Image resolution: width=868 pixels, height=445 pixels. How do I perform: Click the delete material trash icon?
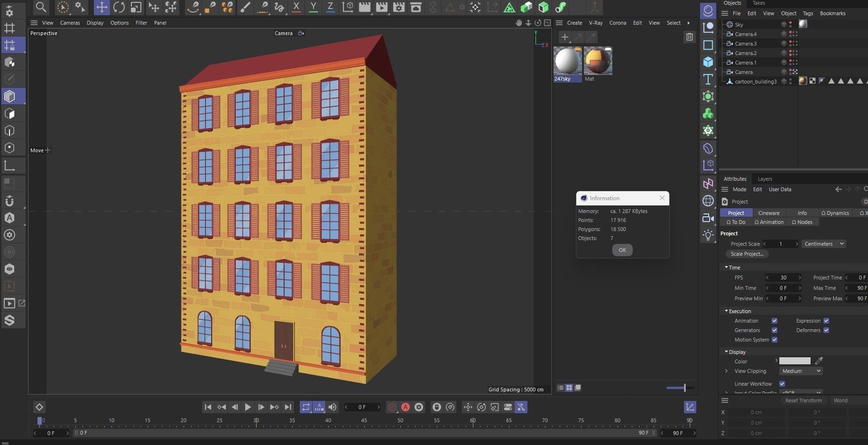(690, 37)
